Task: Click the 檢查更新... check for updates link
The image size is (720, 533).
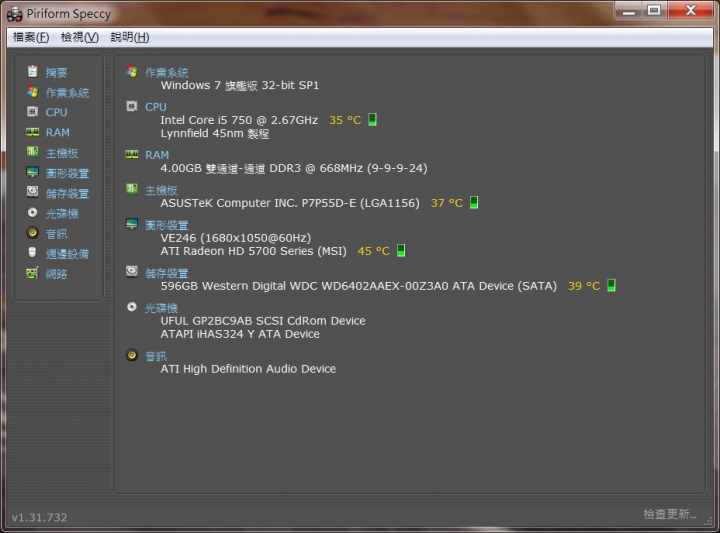Action: point(670,514)
